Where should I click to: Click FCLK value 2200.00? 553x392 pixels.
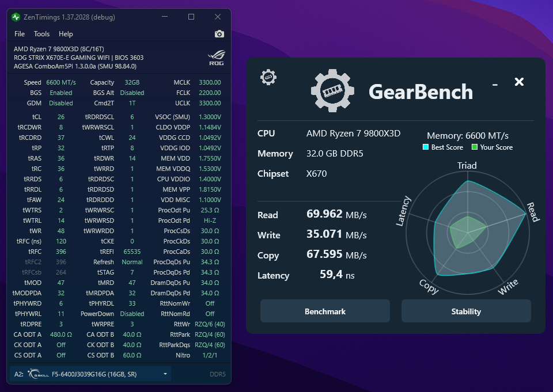coord(210,93)
